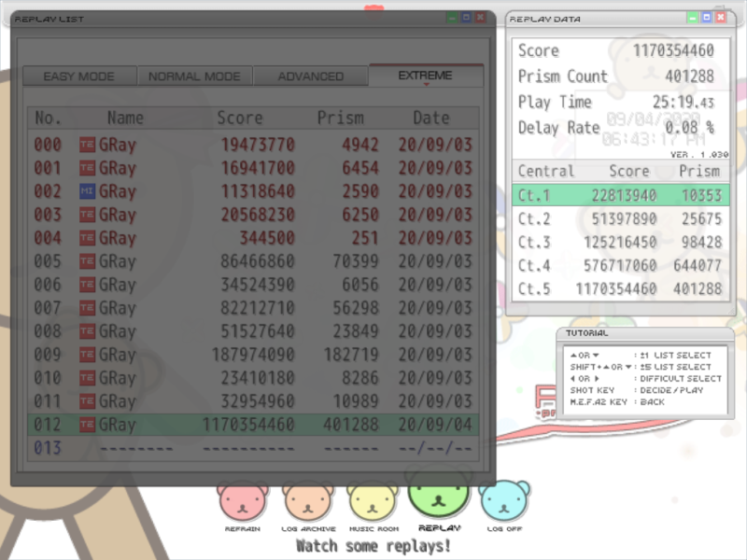Viewport: 747px width, 560px height.
Task: Select replay 001 with score 16941700
Action: click(253, 168)
